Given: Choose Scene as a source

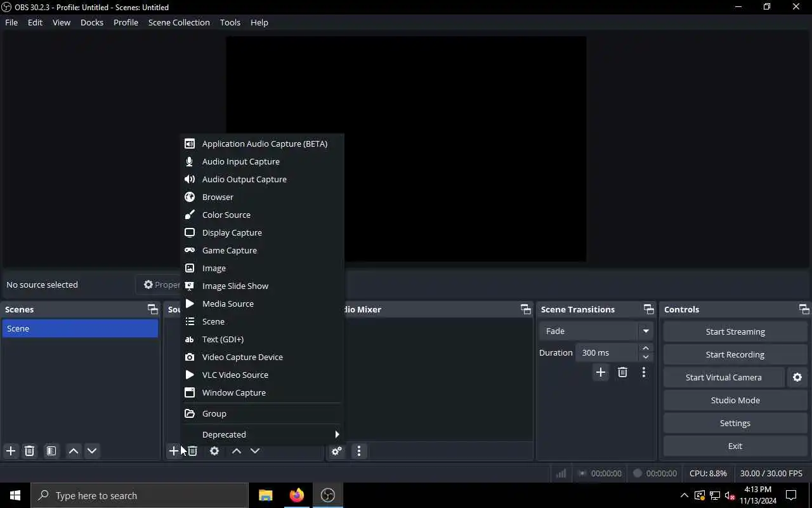Looking at the screenshot, I should (262, 321).
